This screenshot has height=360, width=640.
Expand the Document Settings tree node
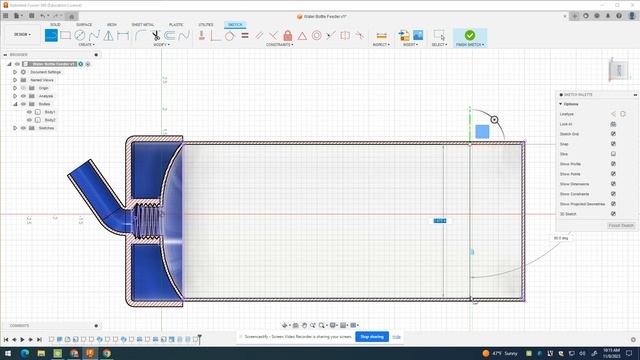15,72
